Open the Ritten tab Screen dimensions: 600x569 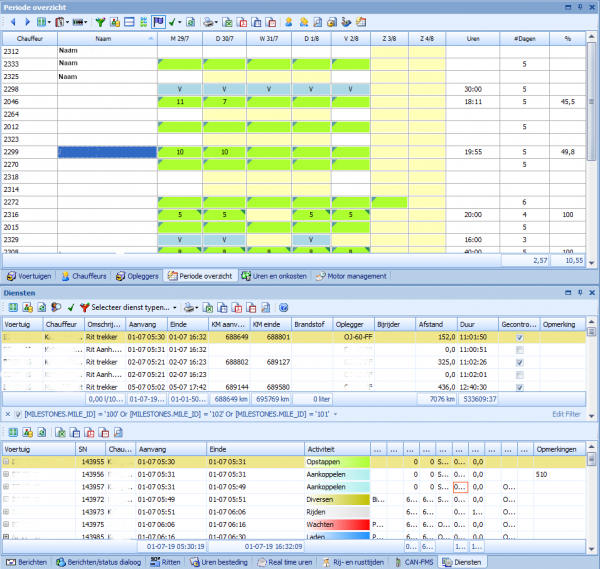coord(165,562)
